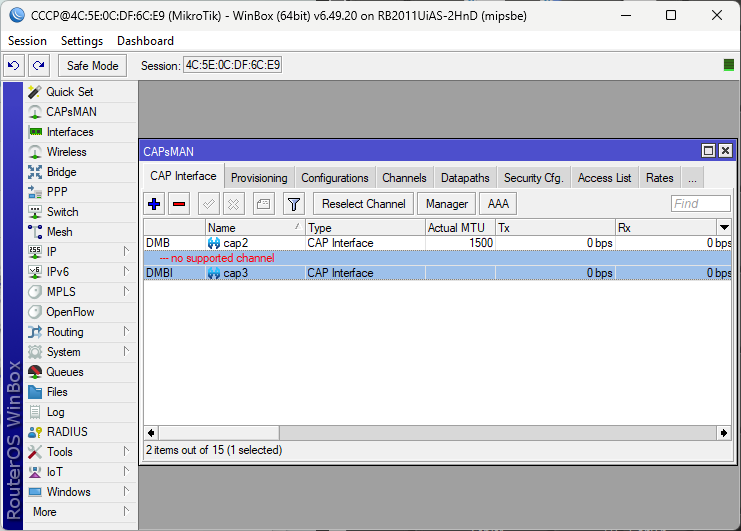Viewport: 741px width, 531px height.
Task: Click scroll left arrow in table
Action: 151,433
